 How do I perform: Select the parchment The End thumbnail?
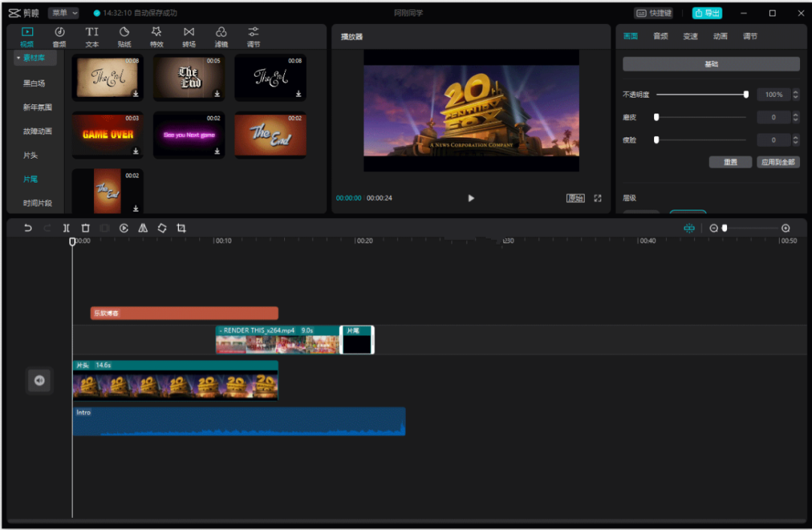click(x=108, y=77)
